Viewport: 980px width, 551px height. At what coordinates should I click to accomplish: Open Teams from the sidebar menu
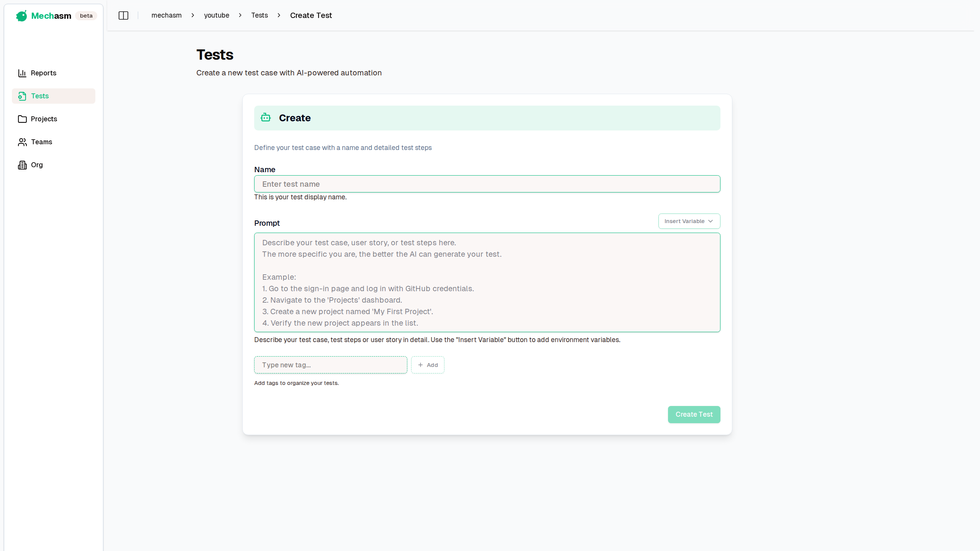coord(42,142)
